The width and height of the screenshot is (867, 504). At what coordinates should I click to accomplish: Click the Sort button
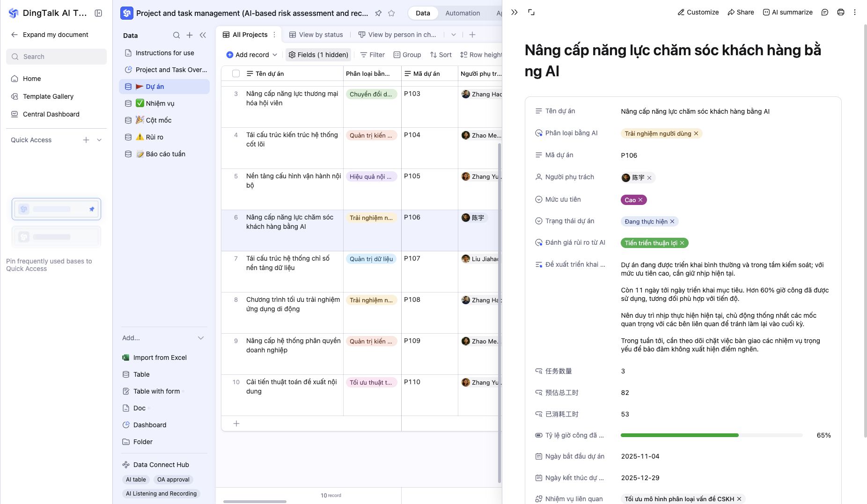tap(441, 55)
